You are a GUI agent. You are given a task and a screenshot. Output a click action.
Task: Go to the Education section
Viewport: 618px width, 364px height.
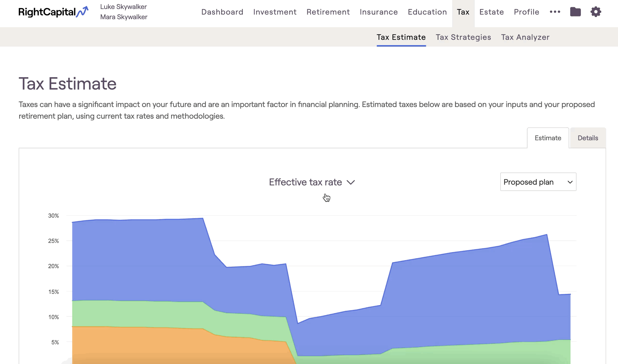427,12
